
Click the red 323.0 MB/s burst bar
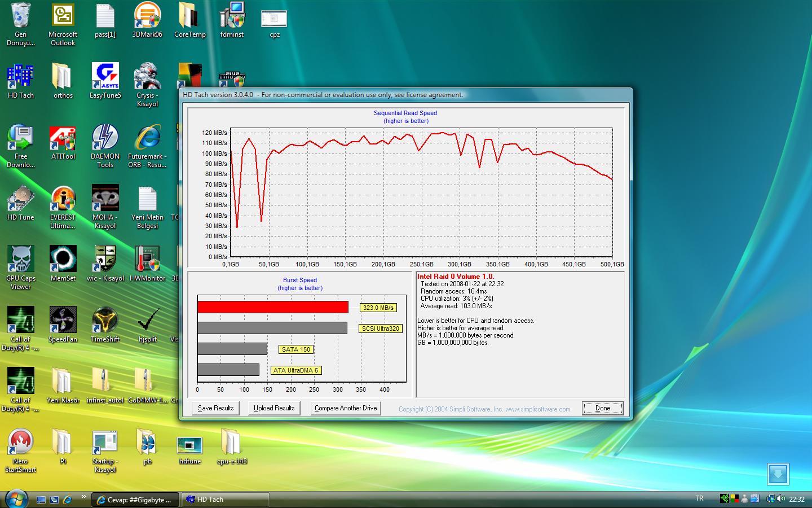[272, 307]
